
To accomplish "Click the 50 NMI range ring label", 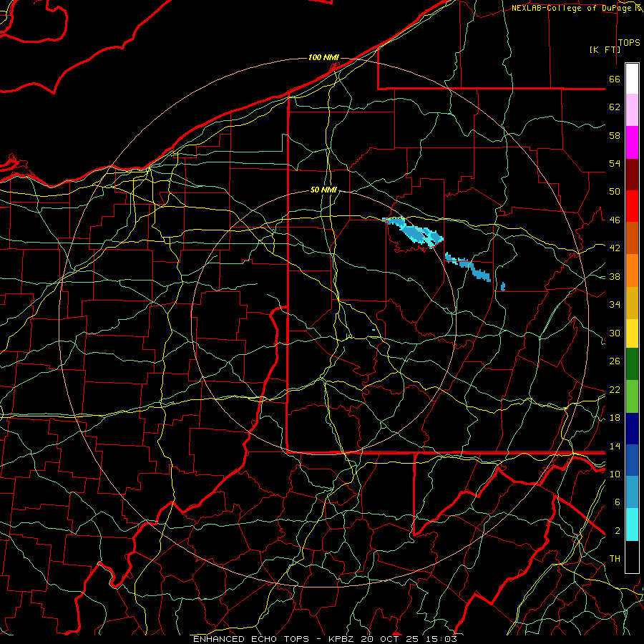I will [x=323, y=190].
